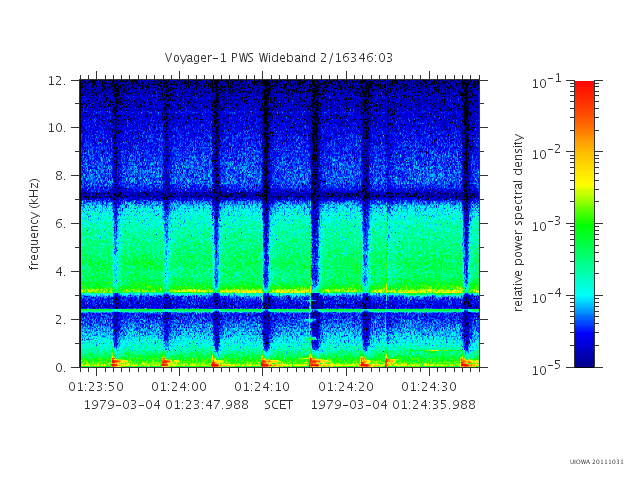Screen dimensions: 640x480
Task: Click the 10^-1 colorbar label
Action: tap(548, 82)
